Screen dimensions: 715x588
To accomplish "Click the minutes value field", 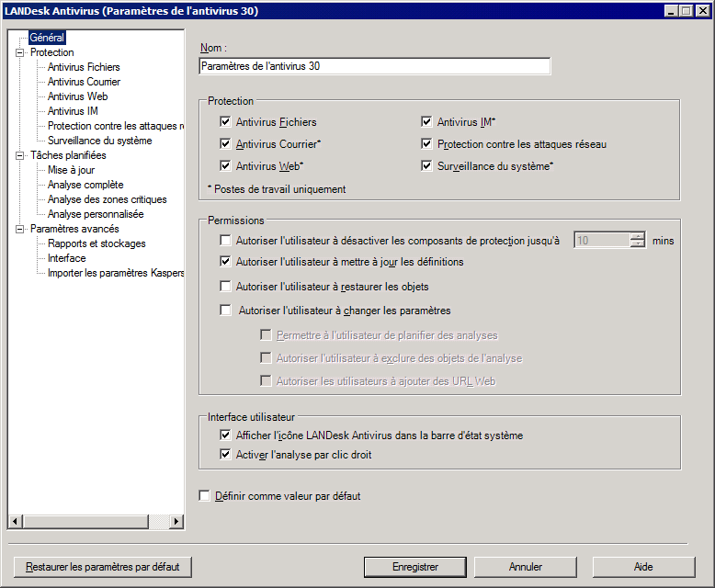I will pos(602,240).
